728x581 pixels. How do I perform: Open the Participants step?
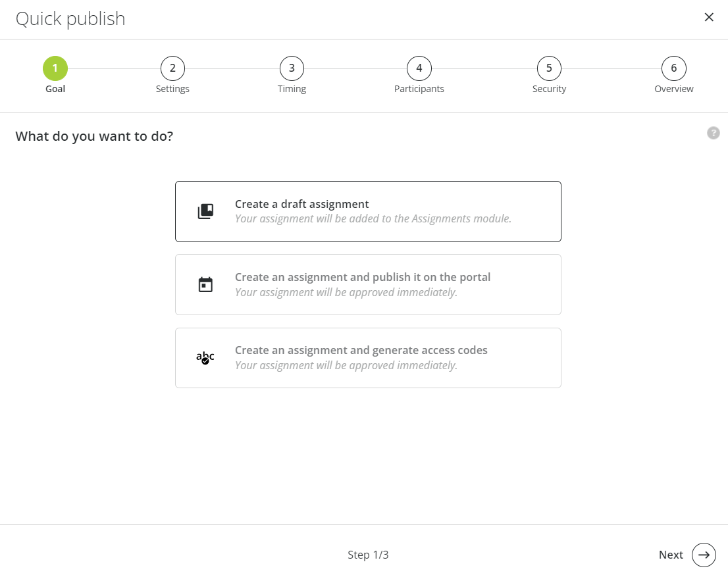419,68
